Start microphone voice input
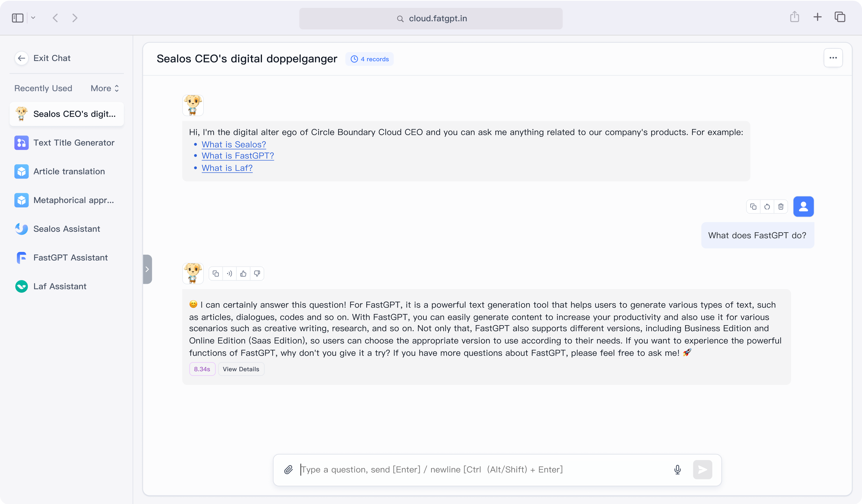Viewport: 862px width, 504px height. 677,470
